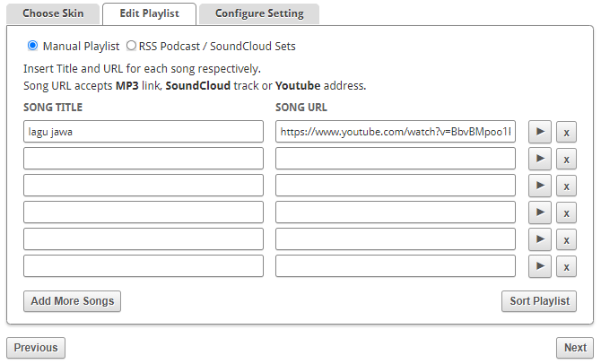This screenshot has width=601, height=364.
Task: Open the Configure Setting tab
Action: 259,13
